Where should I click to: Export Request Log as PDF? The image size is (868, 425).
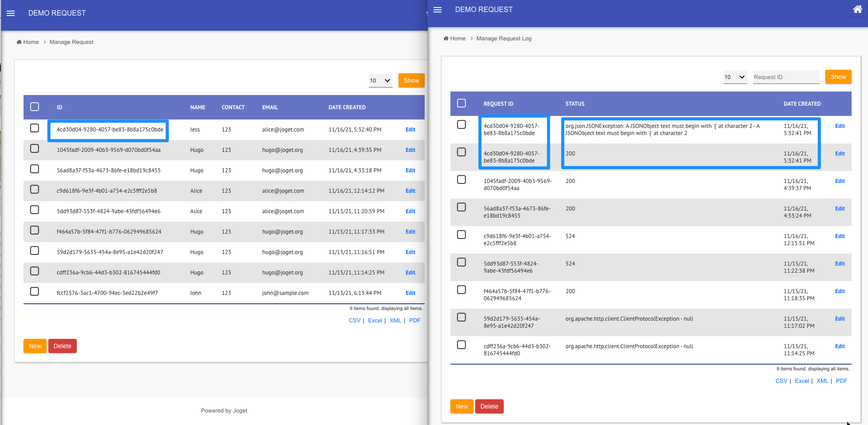(x=841, y=381)
